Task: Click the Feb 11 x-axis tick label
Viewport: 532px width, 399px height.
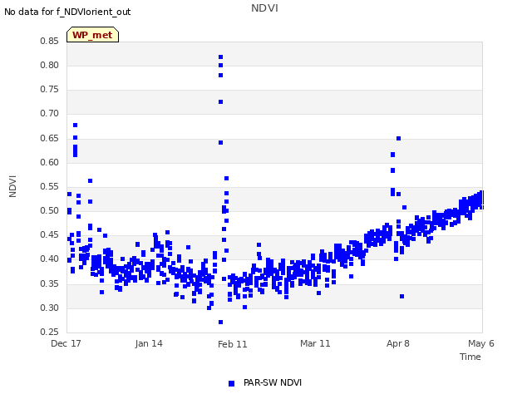Action: pos(233,344)
